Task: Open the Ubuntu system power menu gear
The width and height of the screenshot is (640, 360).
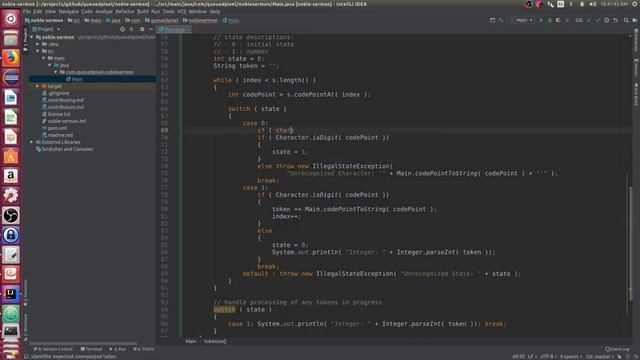Action: tap(634, 4)
